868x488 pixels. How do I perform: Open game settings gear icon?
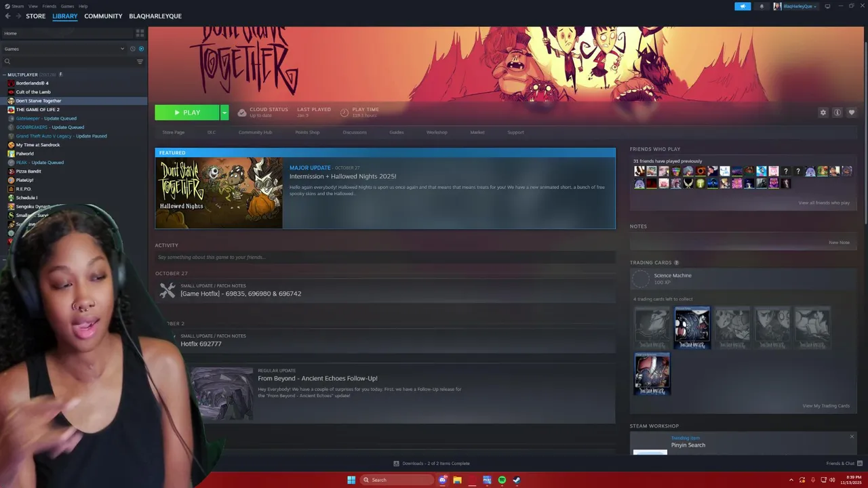[823, 113]
